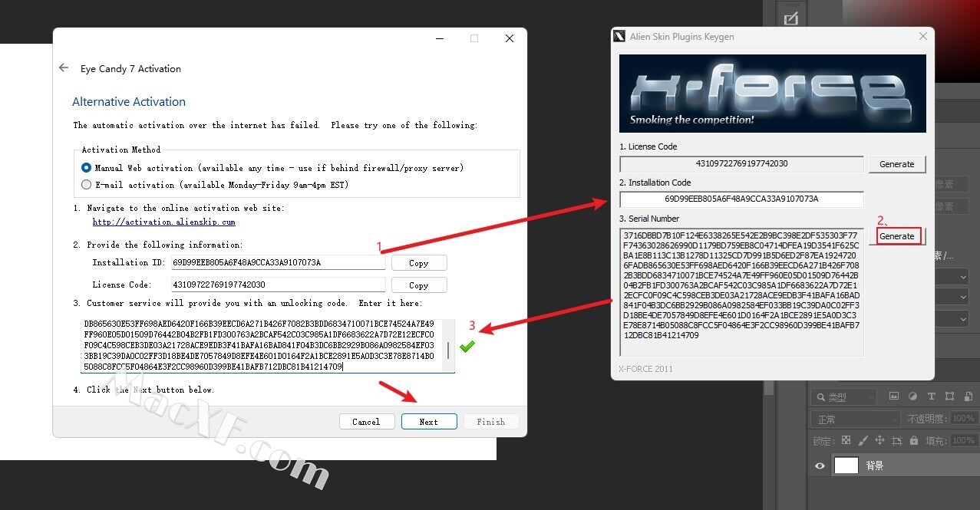
Task: Expand the 正常 blend mode dropdown
Action: [x=855, y=420]
